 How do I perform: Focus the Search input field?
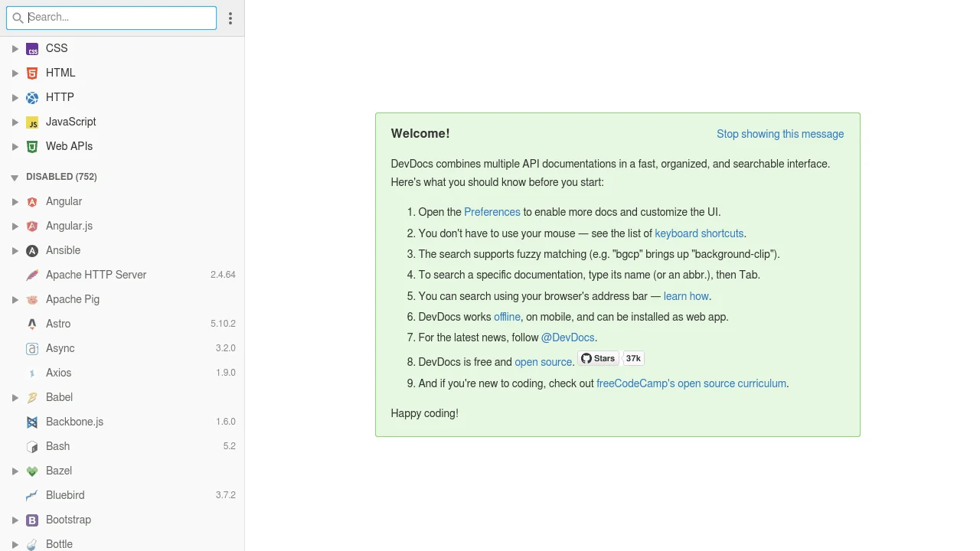119,18
